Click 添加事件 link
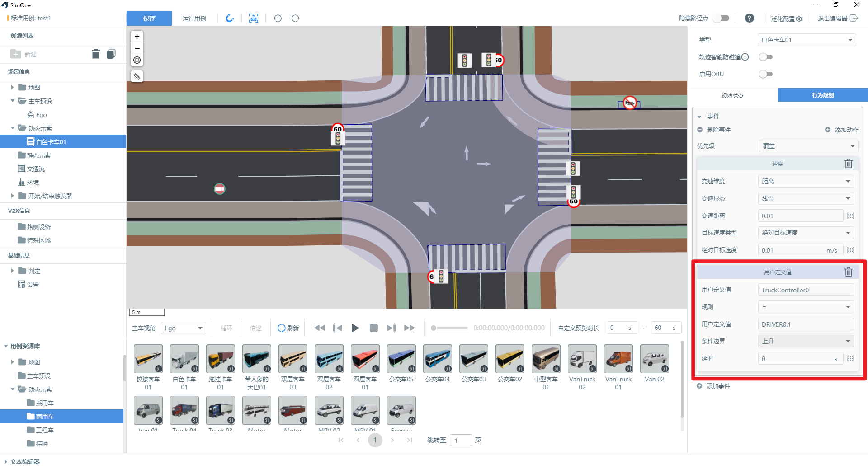Image resolution: width=868 pixels, height=469 pixels. [x=713, y=386]
